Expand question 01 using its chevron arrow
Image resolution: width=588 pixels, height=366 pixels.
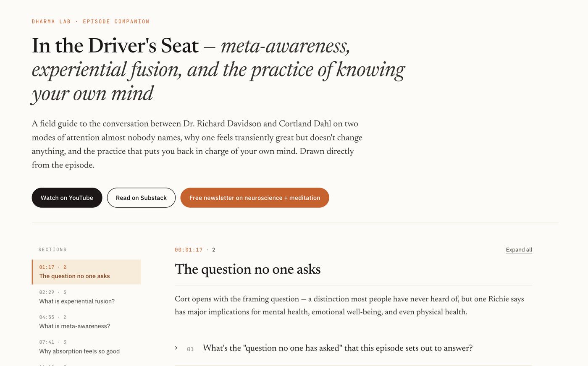coord(176,348)
